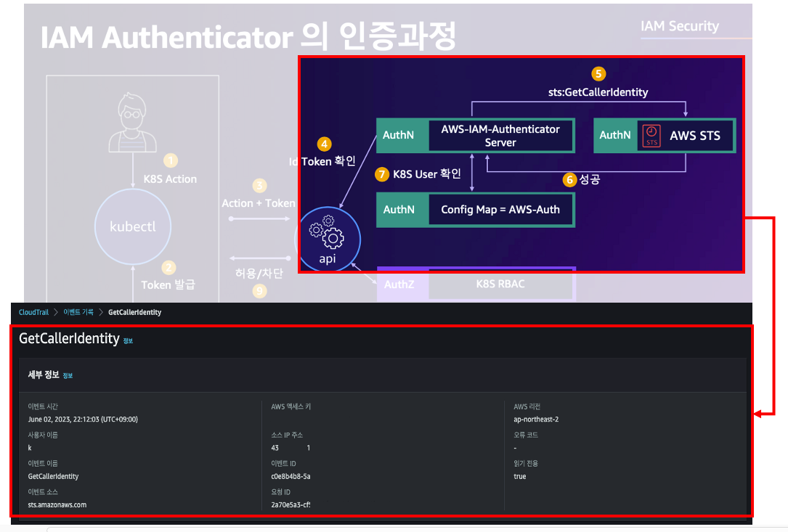
Task: Open the 정보 link beside the GetCallerIdentity heading
Action: click(x=128, y=341)
